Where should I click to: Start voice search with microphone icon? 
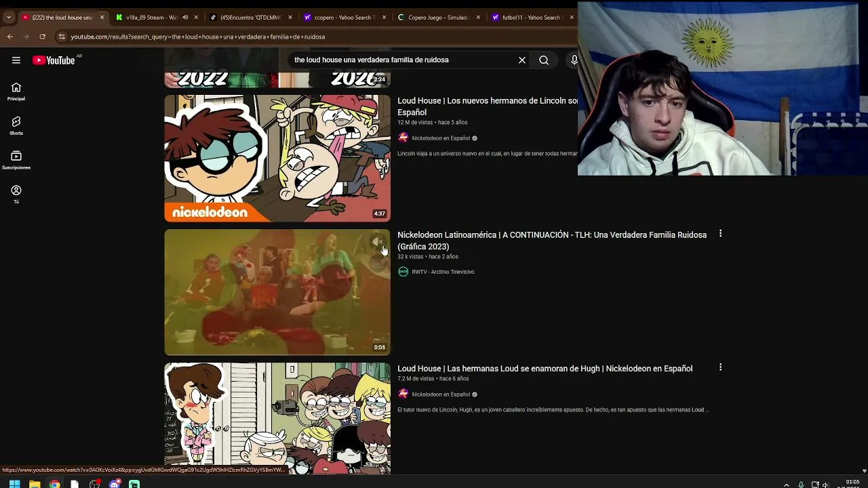(574, 60)
